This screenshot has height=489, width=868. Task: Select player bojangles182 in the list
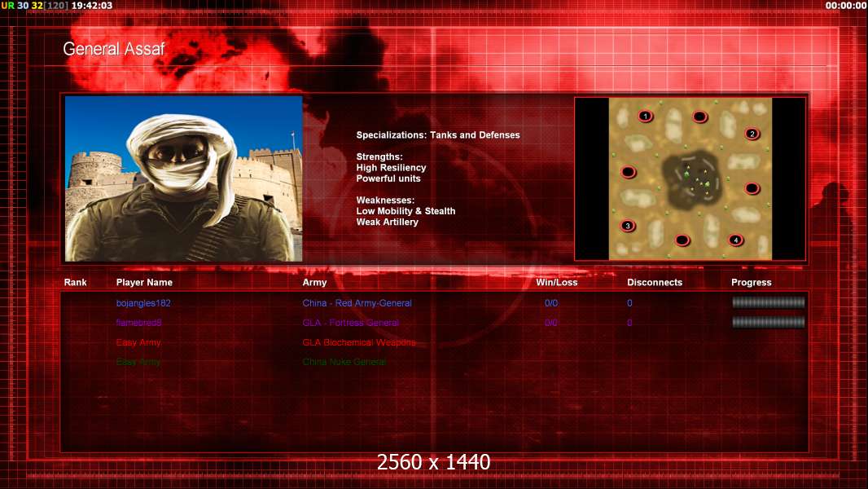click(x=143, y=303)
